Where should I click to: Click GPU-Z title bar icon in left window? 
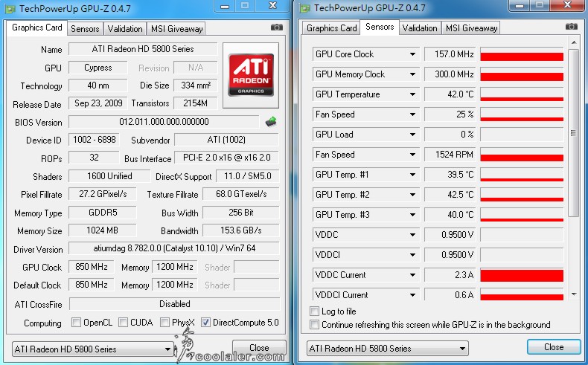click(x=10, y=8)
